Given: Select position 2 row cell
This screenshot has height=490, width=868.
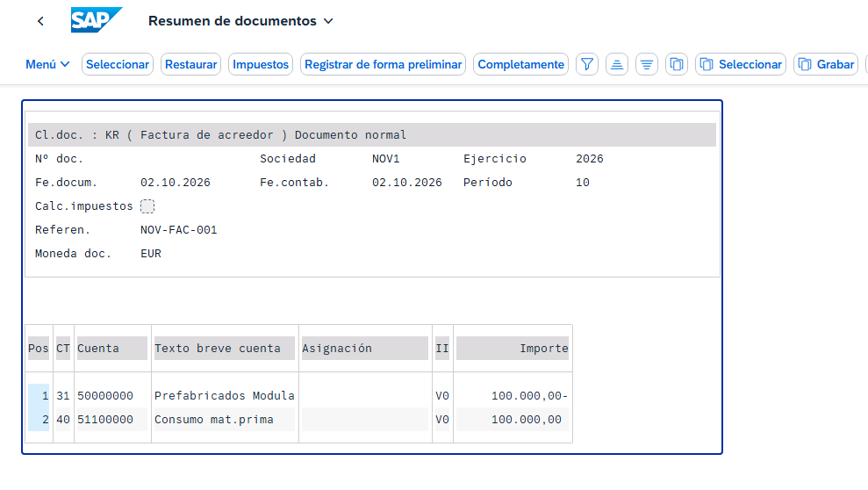Looking at the screenshot, I should 39,420.
